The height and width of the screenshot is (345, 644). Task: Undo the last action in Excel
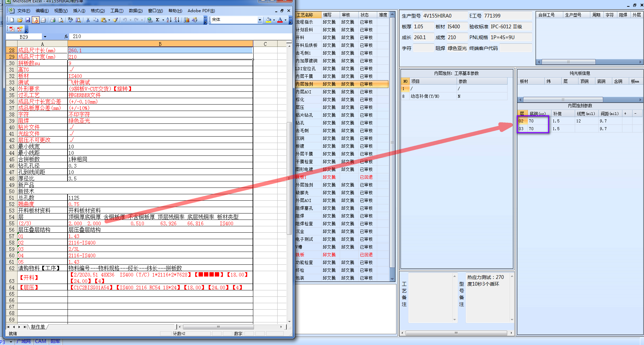point(125,20)
